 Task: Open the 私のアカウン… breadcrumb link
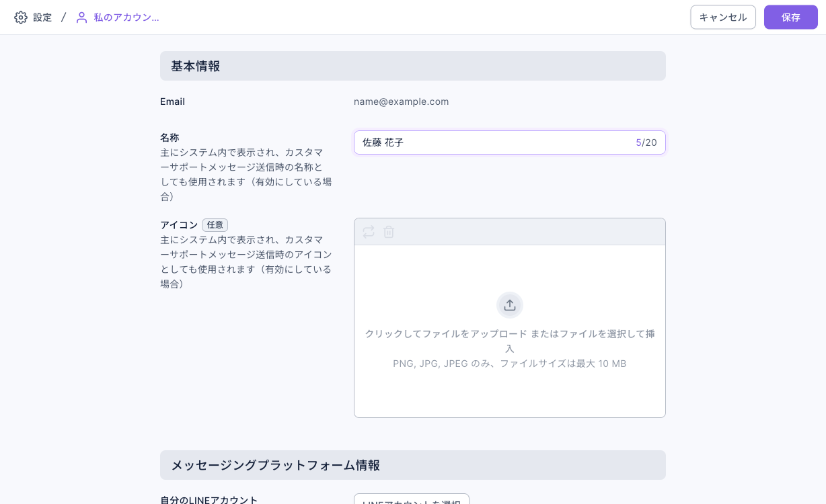pos(126,17)
